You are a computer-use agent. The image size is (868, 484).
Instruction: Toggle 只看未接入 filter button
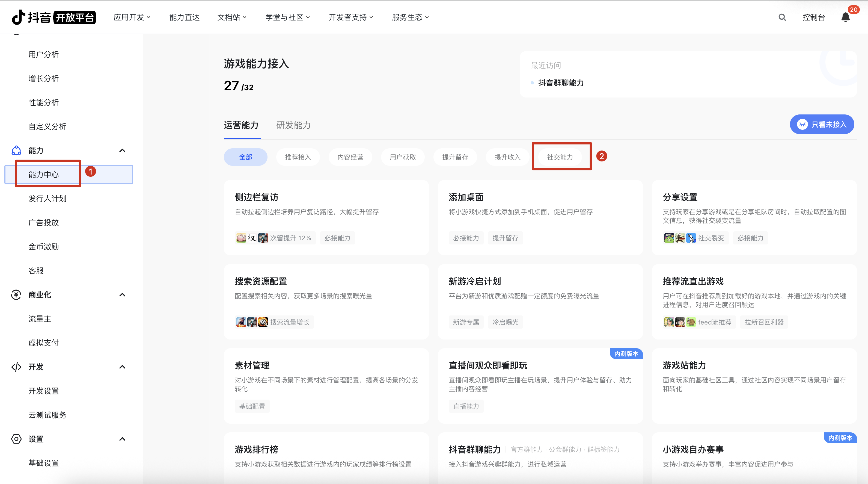[x=822, y=125]
